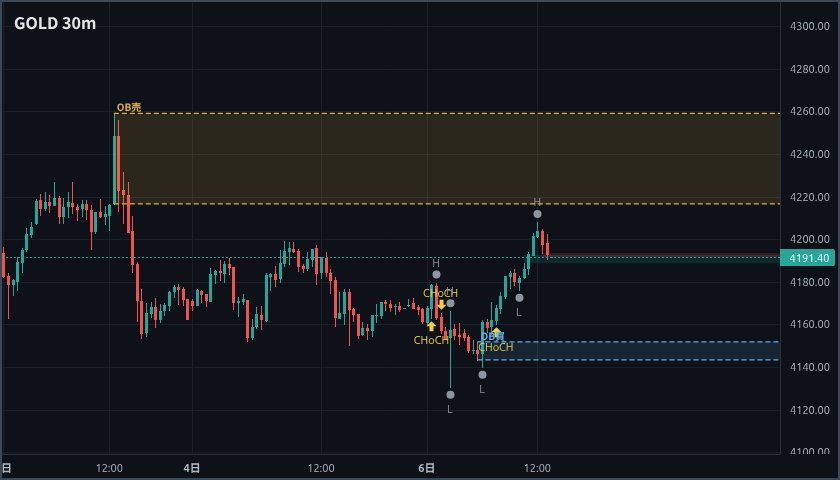The width and height of the screenshot is (840, 480).
Task: Click the tall green candle at OB売 start
Action: [115, 159]
